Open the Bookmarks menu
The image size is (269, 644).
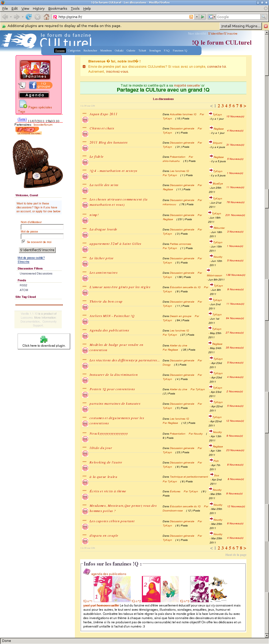58,8
